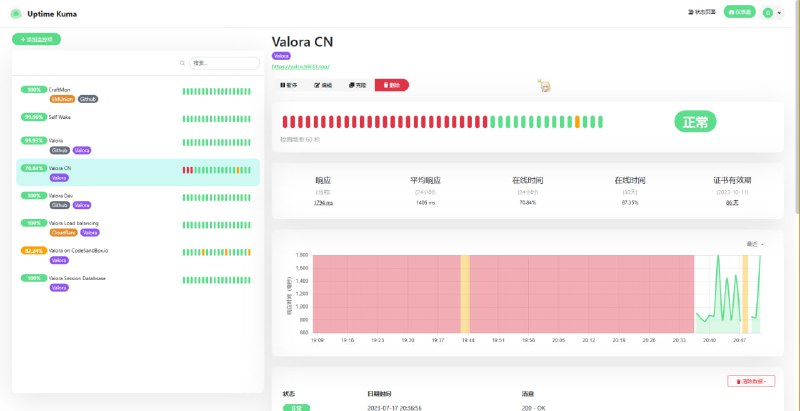Clone the Valora CN monitor

tap(357, 85)
